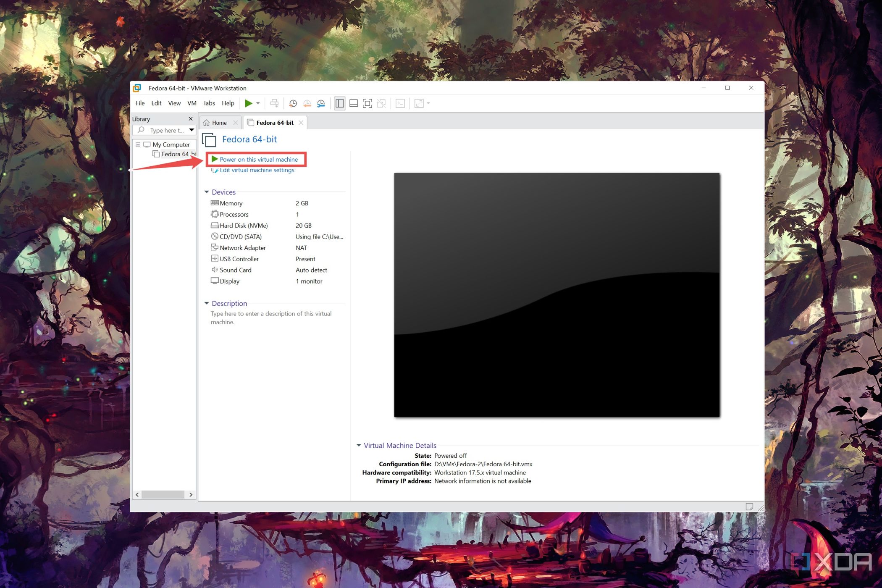
Task: Click the library search input field
Action: (x=163, y=130)
